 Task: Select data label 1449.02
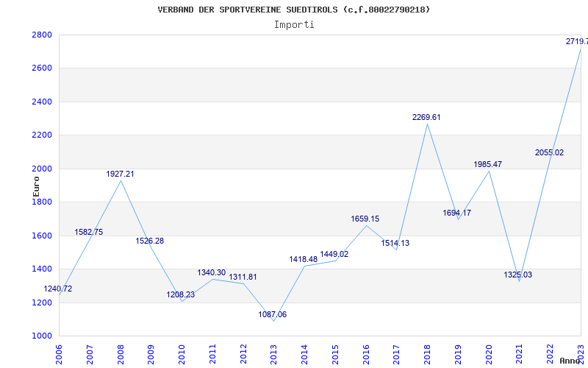click(334, 254)
